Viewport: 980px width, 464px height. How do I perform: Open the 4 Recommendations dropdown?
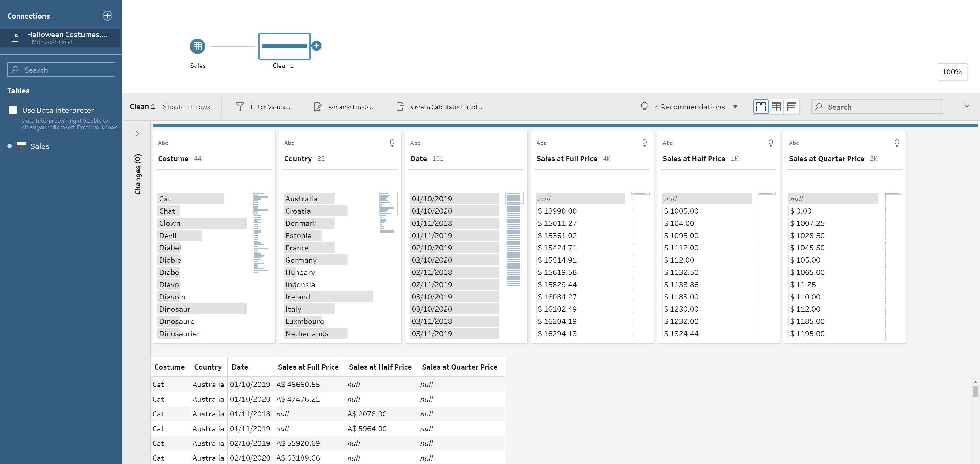click(735, 107)
